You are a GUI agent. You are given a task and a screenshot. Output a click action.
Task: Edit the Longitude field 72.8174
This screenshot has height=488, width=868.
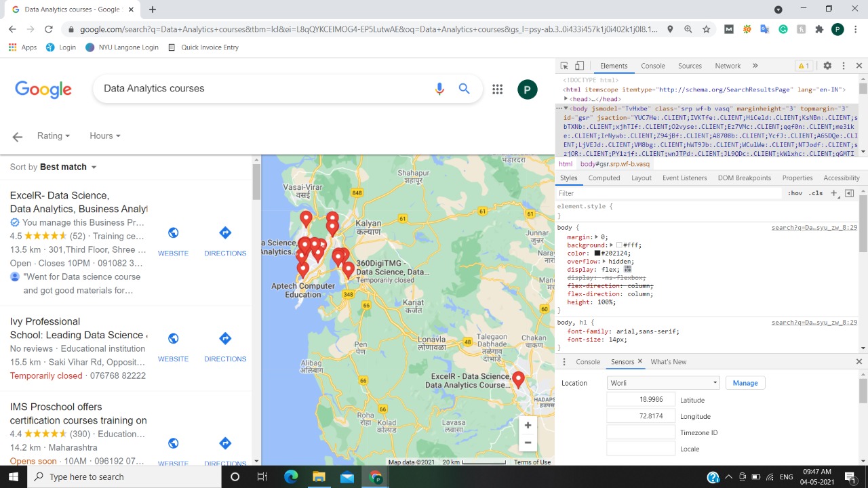tap(641, 415)
